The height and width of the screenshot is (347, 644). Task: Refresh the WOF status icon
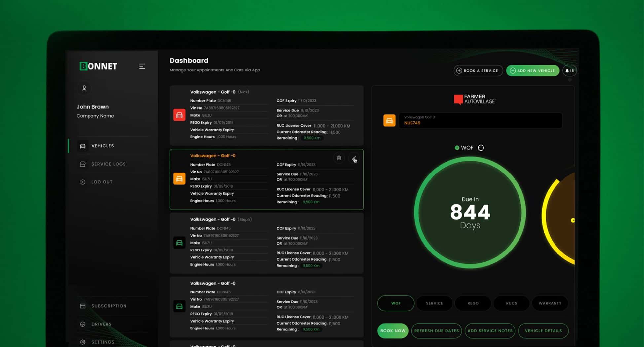coord(481,148)
